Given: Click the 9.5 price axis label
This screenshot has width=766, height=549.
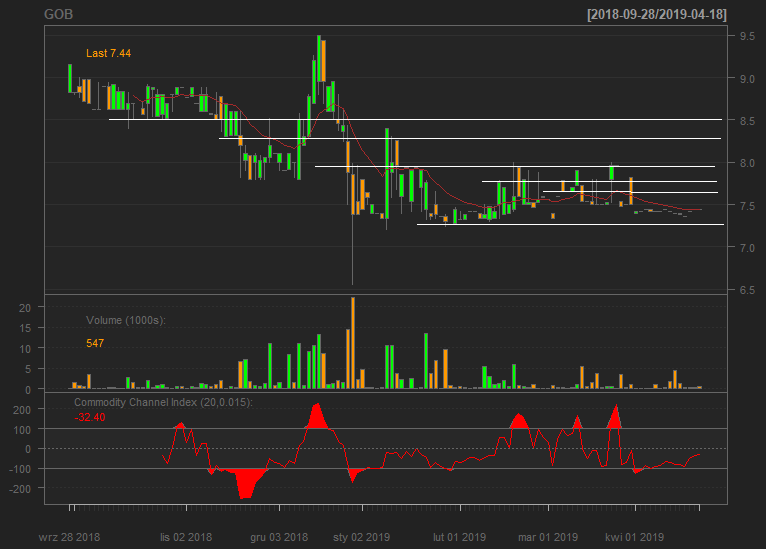Looking at the screenshot, I should coord(747,36).
